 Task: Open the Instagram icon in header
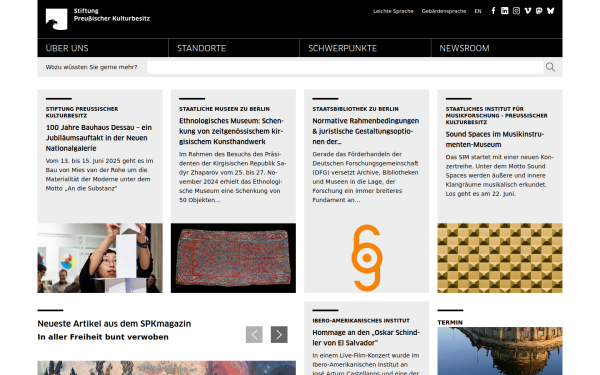[516, 11]
